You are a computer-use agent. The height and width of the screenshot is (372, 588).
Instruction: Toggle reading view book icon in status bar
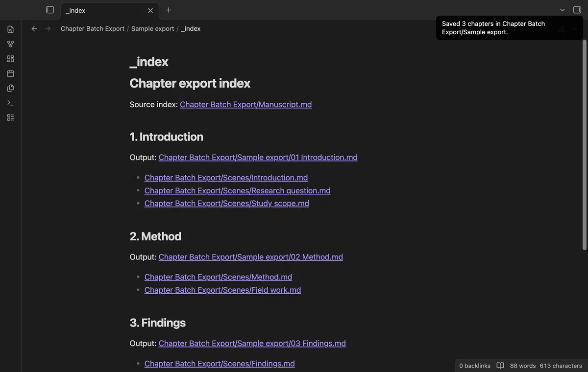(500, 366)
